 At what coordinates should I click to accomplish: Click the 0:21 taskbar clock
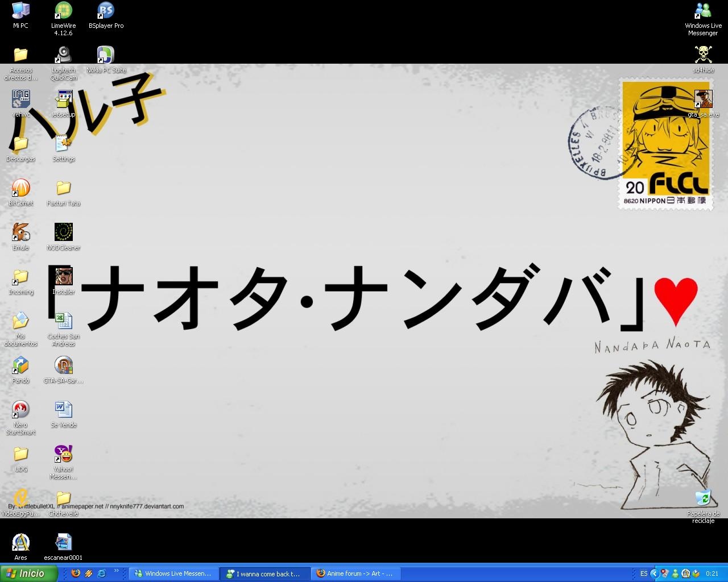[712, 573]
